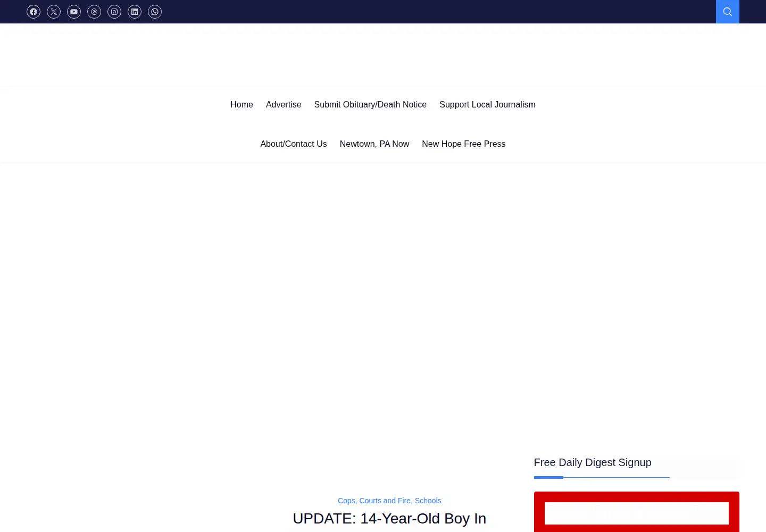Open the WhatsApp social icon
Image resolution: width=766 pixels, height=532 pixels.
tap(155, 12)
